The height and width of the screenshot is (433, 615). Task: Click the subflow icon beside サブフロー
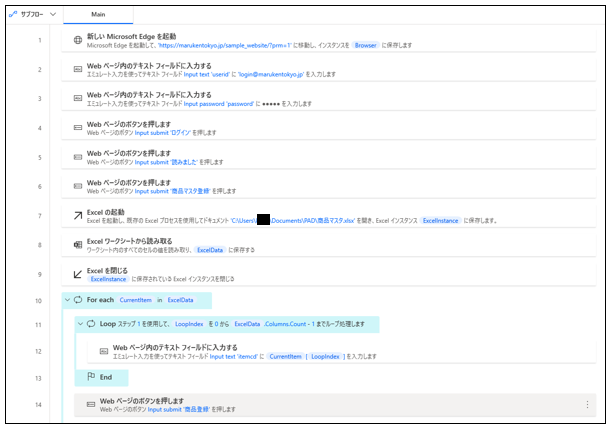13,15
